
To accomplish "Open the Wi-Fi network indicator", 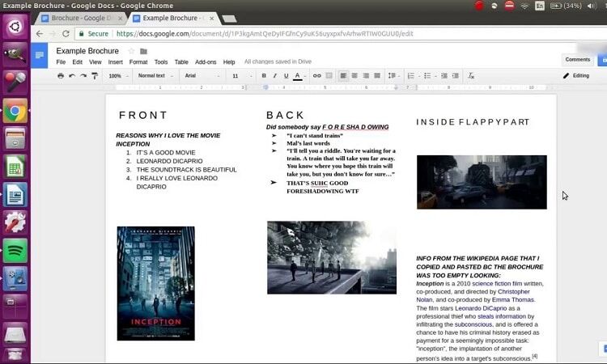I will [524, 6].
